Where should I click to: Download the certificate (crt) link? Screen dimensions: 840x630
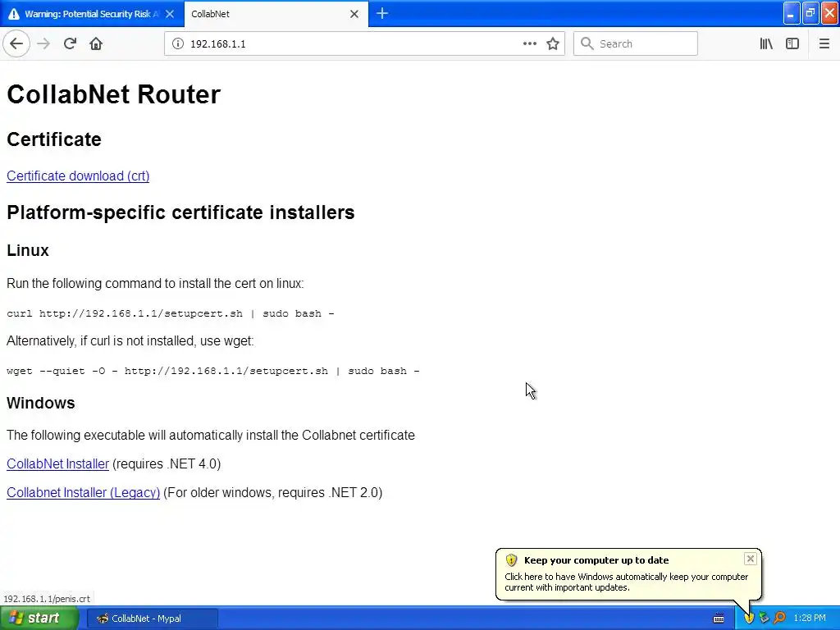[x=78, y=176]
